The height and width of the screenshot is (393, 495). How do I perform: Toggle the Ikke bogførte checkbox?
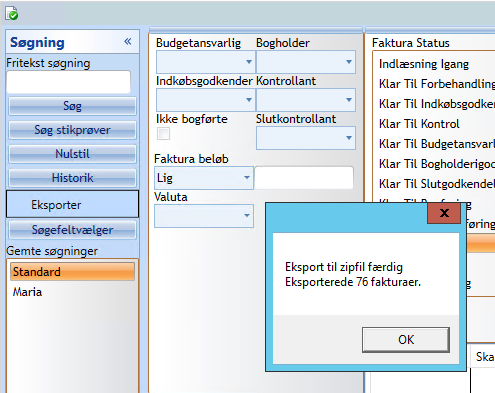pos(163,133)
